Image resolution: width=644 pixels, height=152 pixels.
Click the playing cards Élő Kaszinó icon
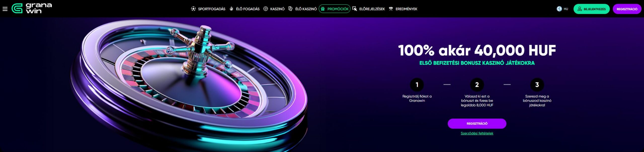coord(290,9)
